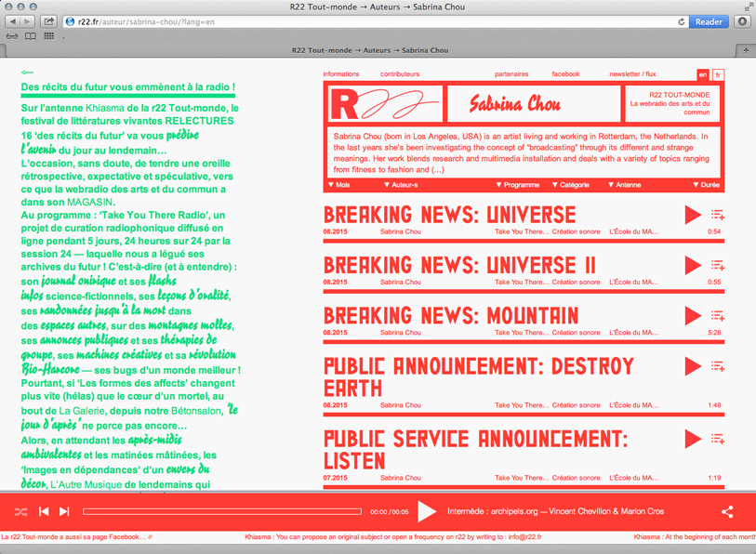Play Public Announcement: Destroy Earth track
Image resolution: width=756 pixels, height=554 pixels.
tap(693, 366)
